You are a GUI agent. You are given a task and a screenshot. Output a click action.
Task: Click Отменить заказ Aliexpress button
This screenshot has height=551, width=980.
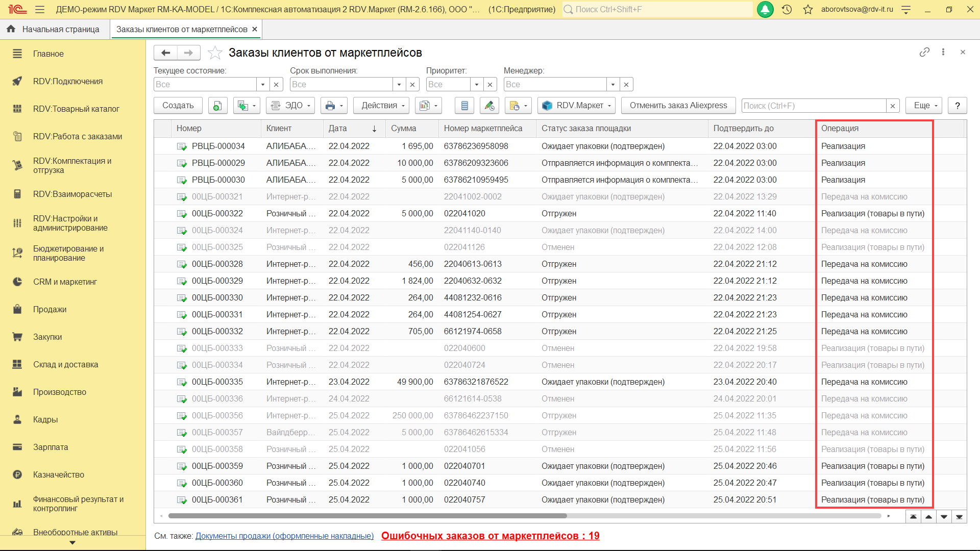click(x=678, y=106)
